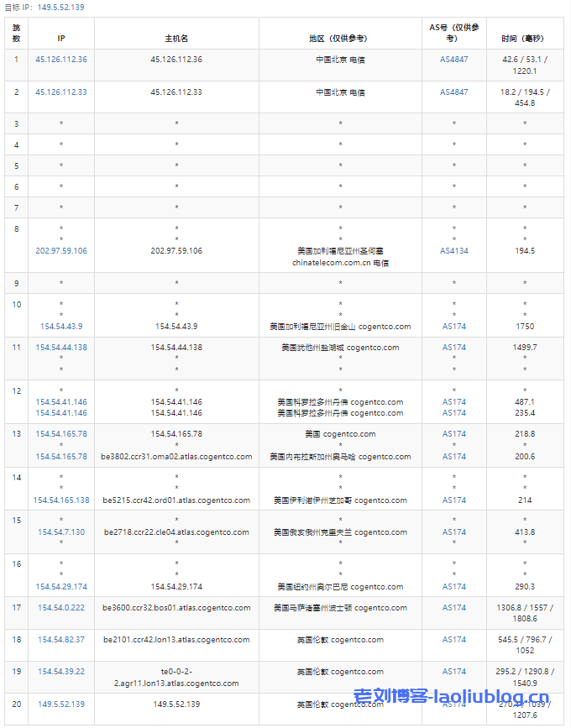Select hostname be3600.ccr32.bos01.atlas.cogentco.com

pos(176,607)
